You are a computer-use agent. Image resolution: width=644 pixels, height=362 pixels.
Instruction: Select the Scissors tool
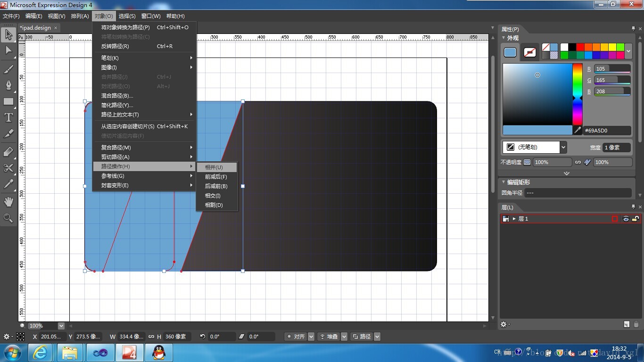8,168
